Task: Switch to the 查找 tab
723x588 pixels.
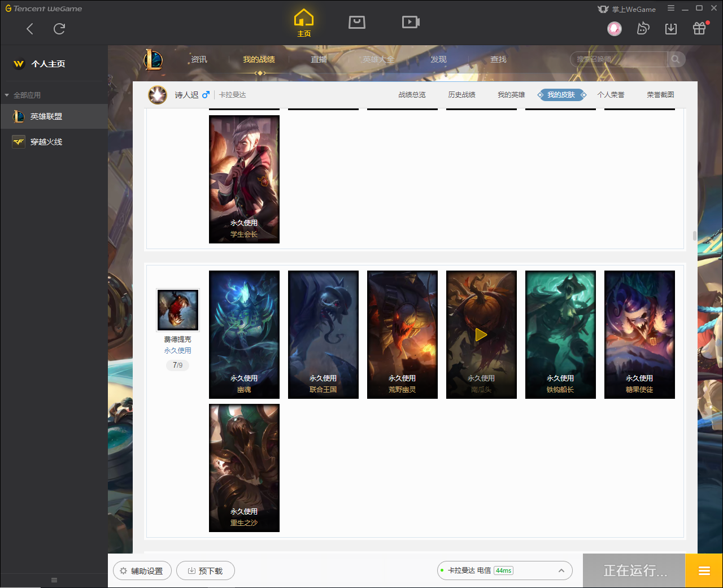Action: point(498,59)
